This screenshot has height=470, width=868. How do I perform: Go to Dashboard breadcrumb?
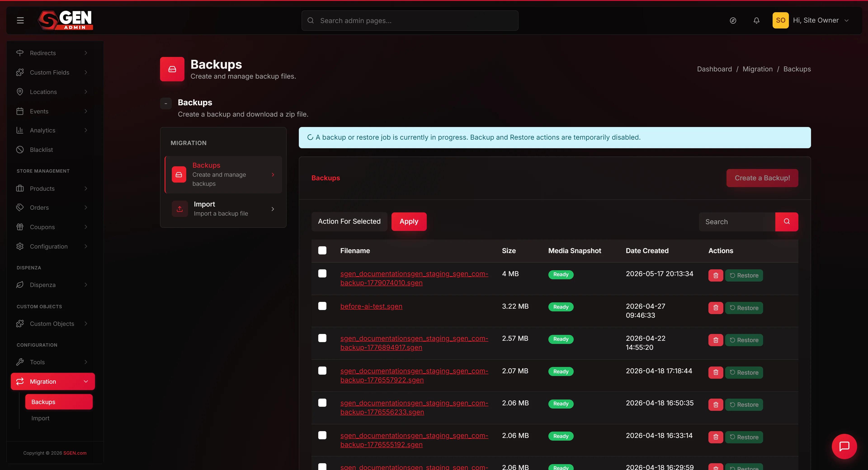pos(714,69)
